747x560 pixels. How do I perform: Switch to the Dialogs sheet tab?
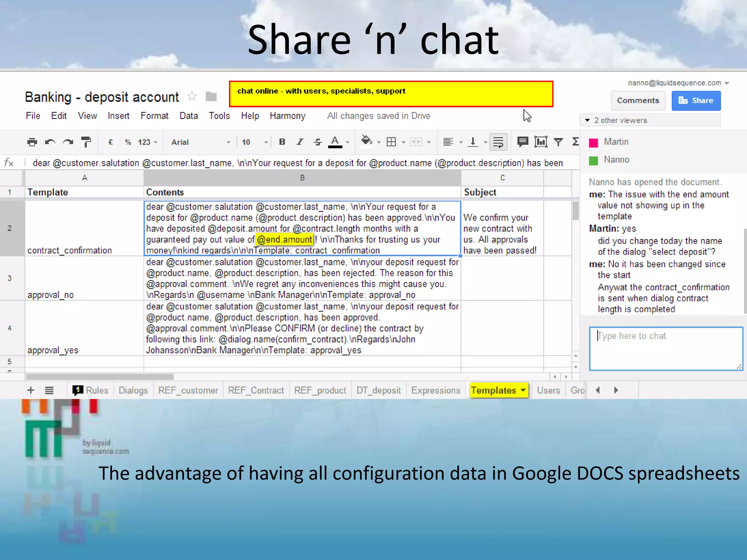click(133, 390)
